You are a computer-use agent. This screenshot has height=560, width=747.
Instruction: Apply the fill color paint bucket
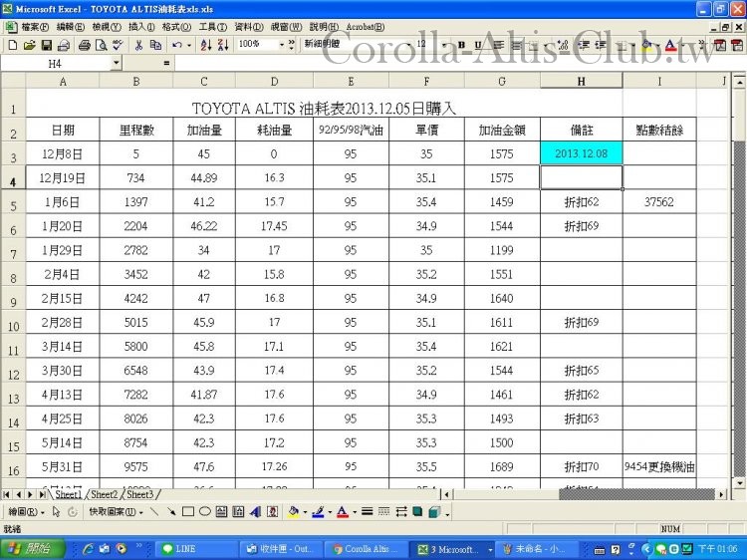(647, 45)
